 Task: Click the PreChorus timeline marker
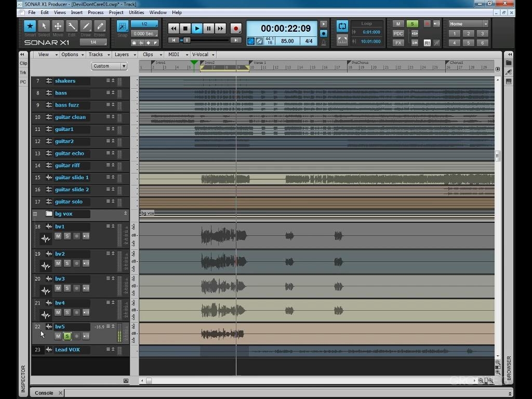click(x=358, y=63)
